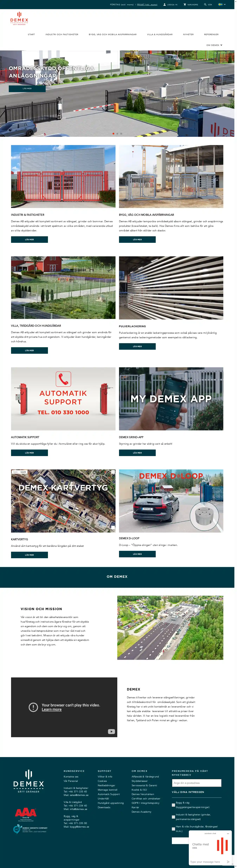
Task: Open the Swedish flag language dropdown
Action: (x=222, y=4)
